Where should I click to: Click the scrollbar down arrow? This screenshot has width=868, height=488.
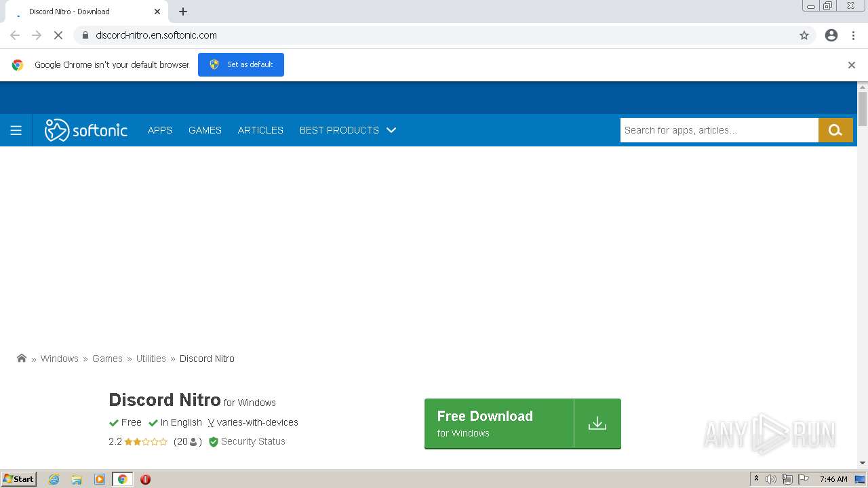click(863, 463)
